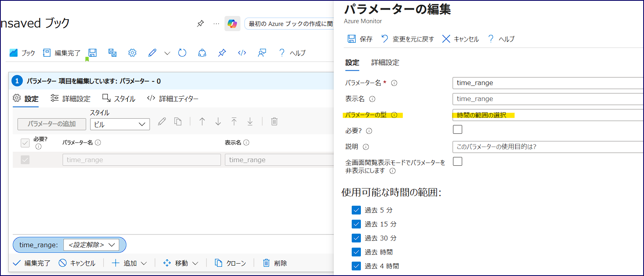Open the ellipsis more options menu
The height and width of the screenshot is (276, 644).
tap(216, 24)
